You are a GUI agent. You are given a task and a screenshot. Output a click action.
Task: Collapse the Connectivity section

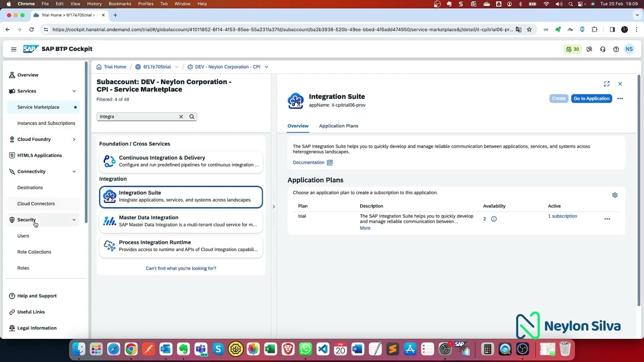coord(74,171)
